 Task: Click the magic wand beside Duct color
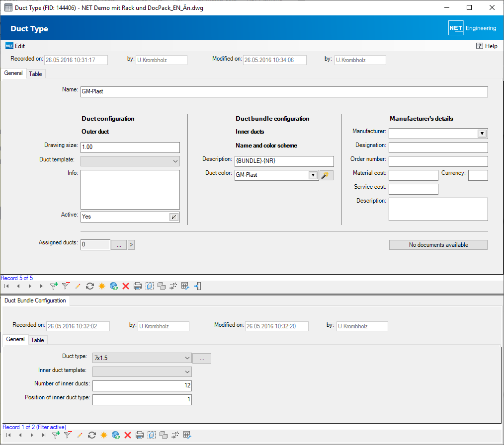pyautogui.click(x=326, y=175)
